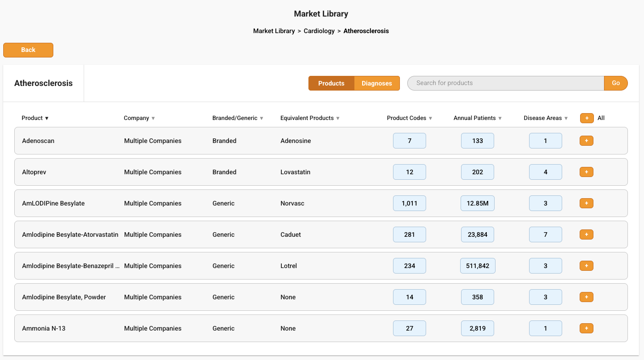Image resolution: width=644 pixels, height=360 pixels.
Task: Click the Lovastatin equivalent product
Action: (295, 172)
